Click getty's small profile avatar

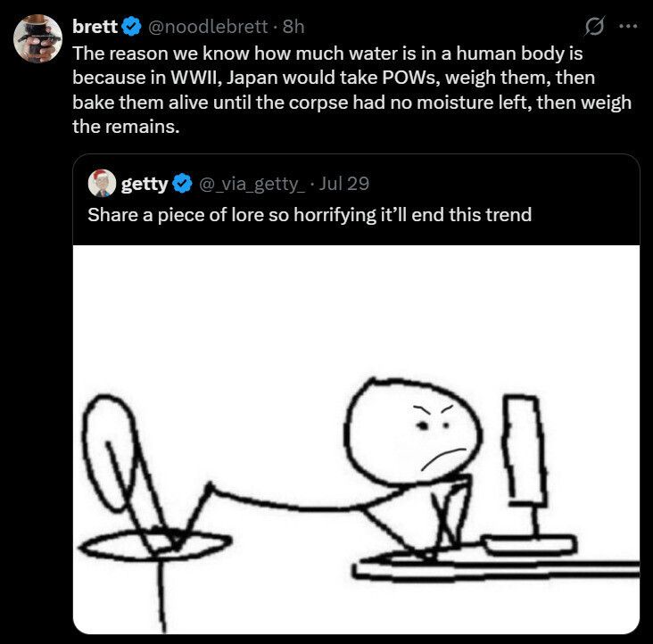click(x=101, y=185)
